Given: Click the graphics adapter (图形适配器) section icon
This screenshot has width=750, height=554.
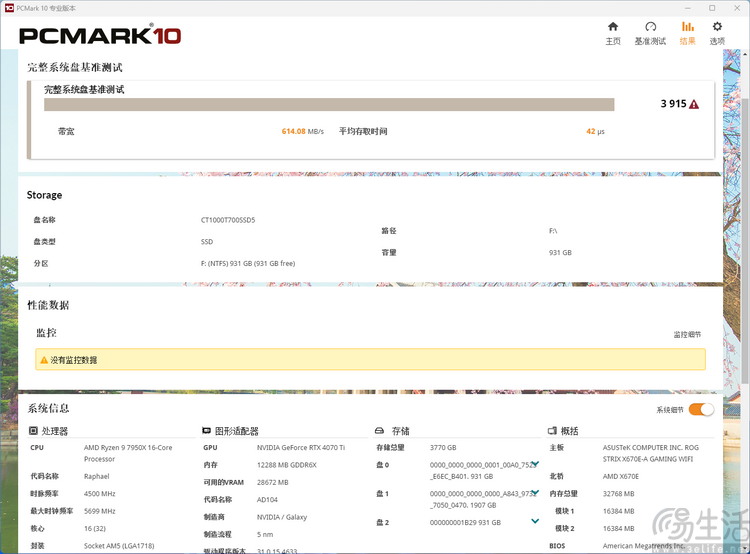Looking at the screenshot, I should (206, 431).
